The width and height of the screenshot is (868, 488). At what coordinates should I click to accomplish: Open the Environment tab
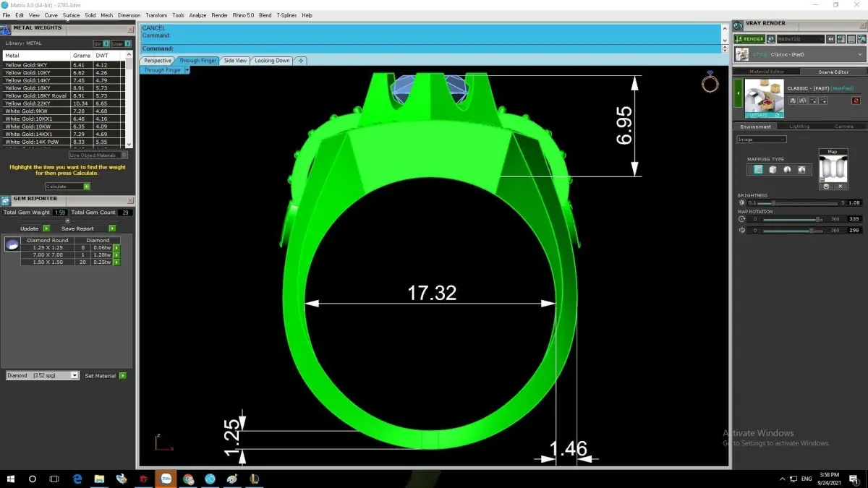755,126
